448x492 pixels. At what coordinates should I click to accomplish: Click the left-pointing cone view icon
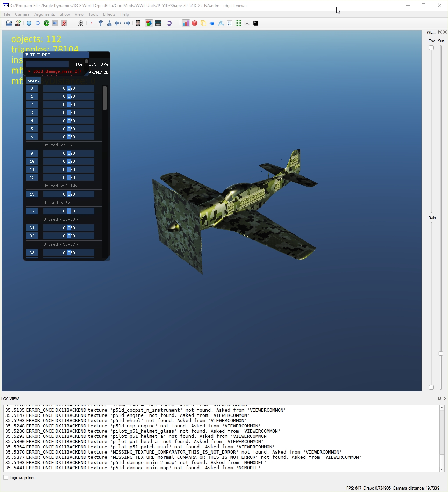pyautogui.click(x=127, y=23)
